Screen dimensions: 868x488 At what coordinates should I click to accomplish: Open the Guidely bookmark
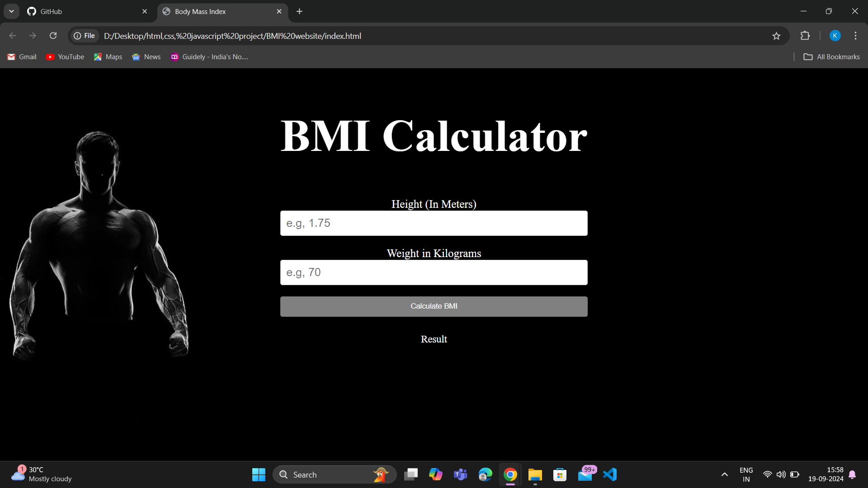(x=209, y=56)
